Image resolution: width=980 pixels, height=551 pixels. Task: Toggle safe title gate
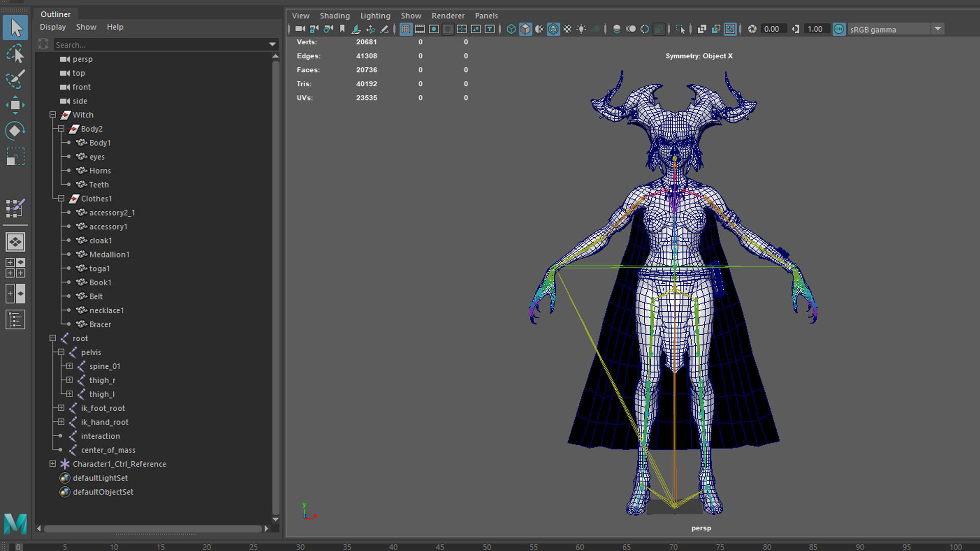(489, 29)
